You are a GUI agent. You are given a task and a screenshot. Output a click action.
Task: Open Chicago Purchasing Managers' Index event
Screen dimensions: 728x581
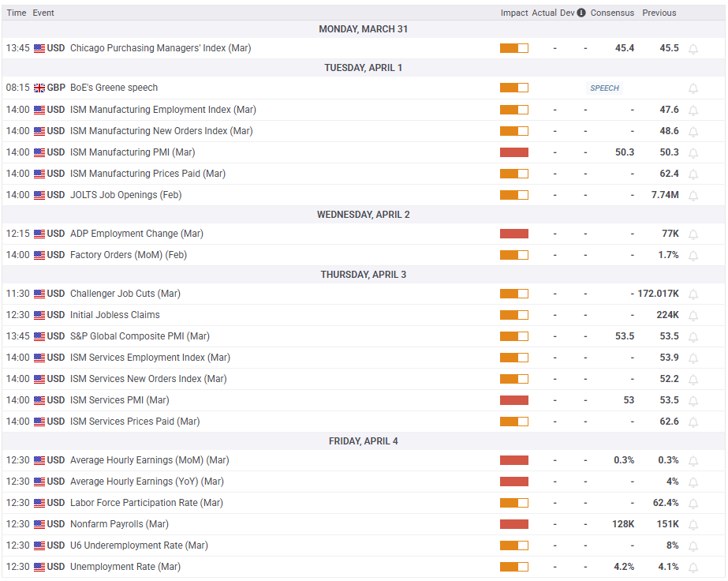click(160, 48)
